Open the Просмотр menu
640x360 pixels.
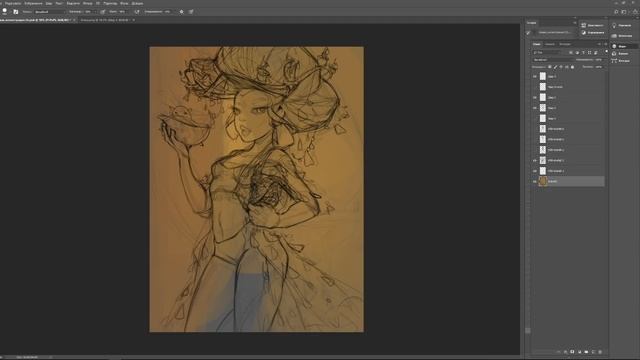pyautogui.click(x=110, y=3)
